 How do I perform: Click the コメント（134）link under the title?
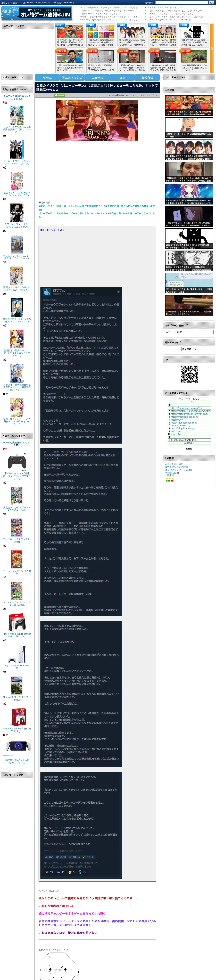click(138, 96)
